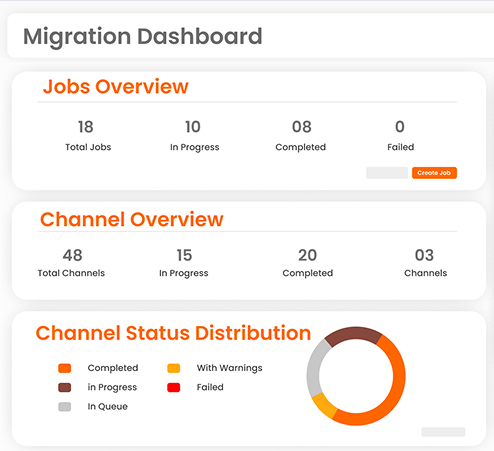
Task: Click the Completed legend label text
Action: 113,368
